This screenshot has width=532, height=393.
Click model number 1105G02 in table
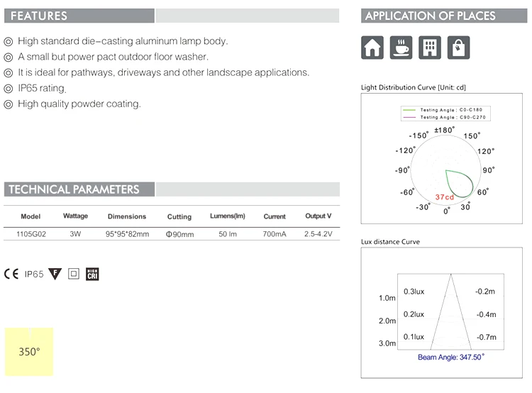point(31,233)
